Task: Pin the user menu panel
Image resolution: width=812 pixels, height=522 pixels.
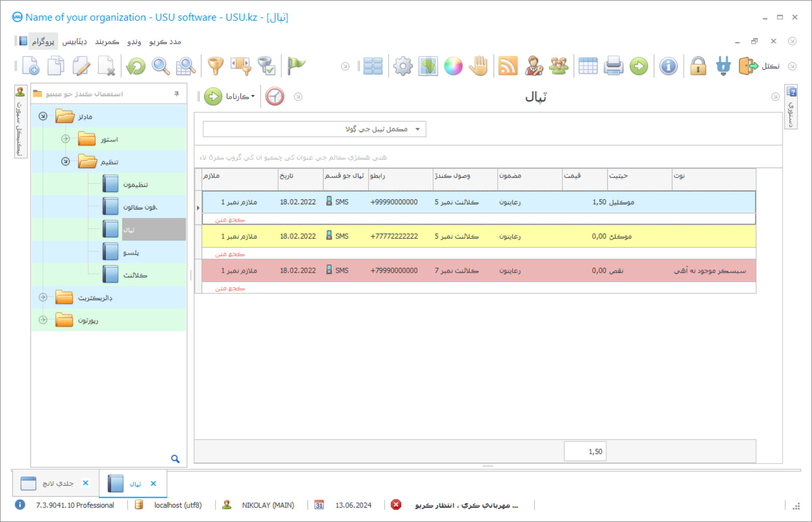Action: point(177,94)
